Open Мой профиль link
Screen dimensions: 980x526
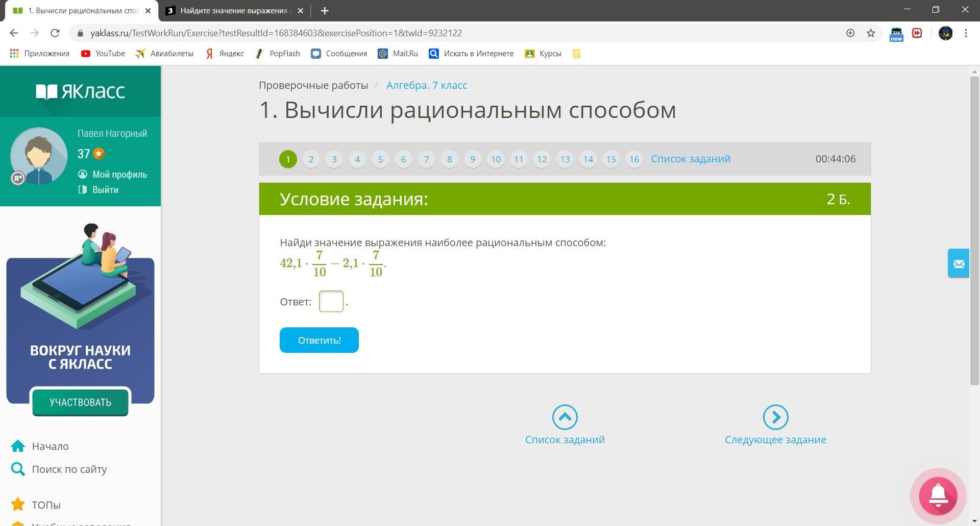pos(112,174)
